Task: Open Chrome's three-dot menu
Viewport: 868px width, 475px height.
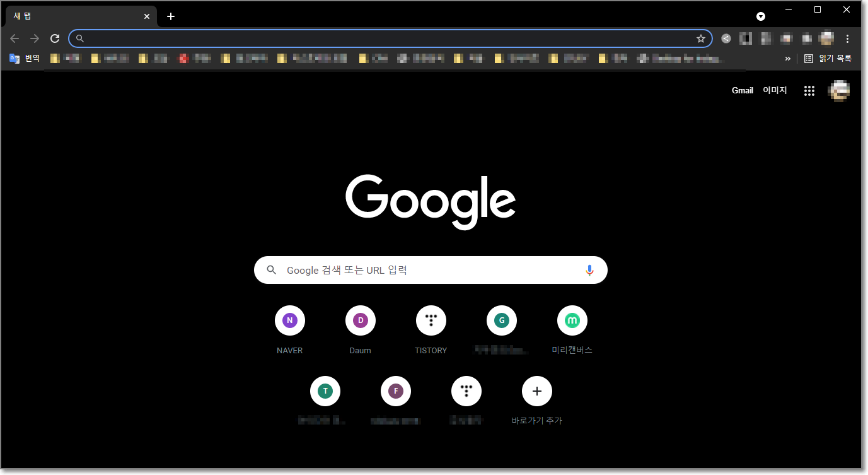Action: [847, 38]
